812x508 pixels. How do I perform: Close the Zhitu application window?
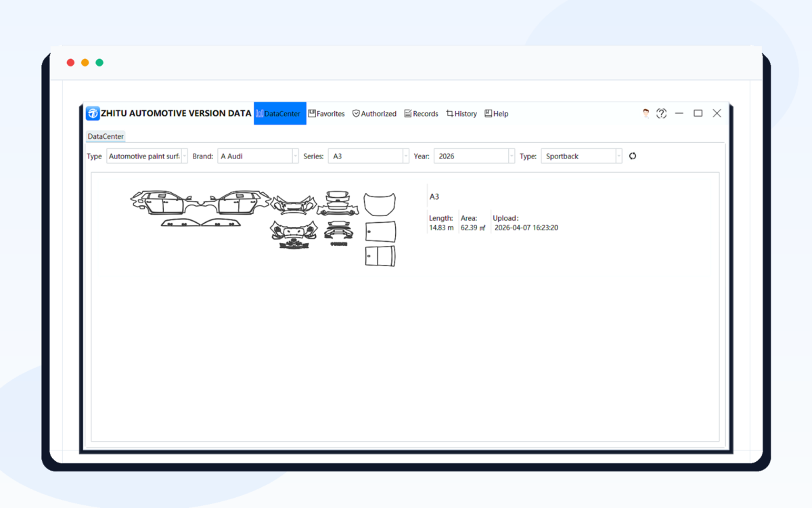pos(717,113)
